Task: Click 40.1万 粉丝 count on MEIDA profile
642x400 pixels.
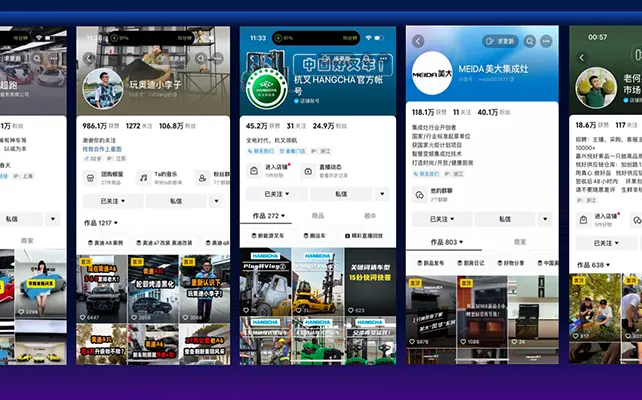Action: click(x=494, y=112)
